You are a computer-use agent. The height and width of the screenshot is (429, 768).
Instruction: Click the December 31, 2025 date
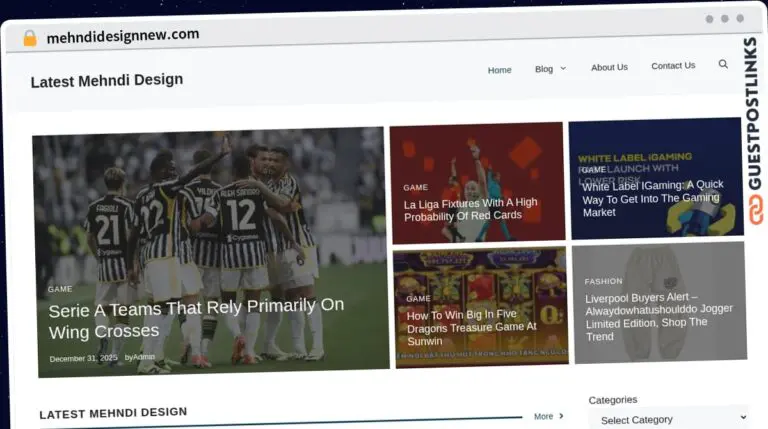[x=83, y=358]
